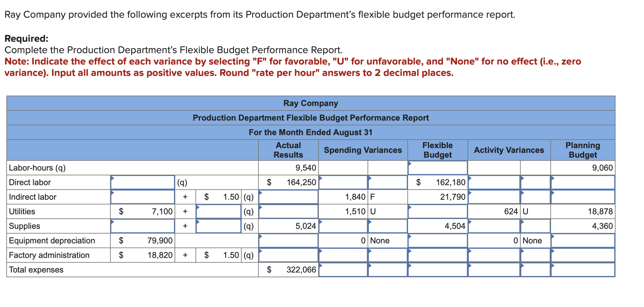This screenshot has height=307, width=644.
Task: Click the 624 utilities activity variance
Action: [511, 211]
